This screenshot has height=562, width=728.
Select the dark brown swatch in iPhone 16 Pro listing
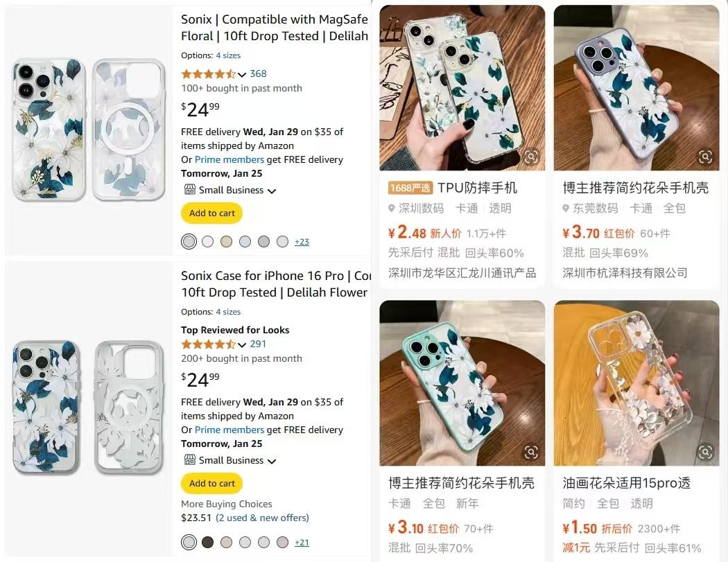207,542
